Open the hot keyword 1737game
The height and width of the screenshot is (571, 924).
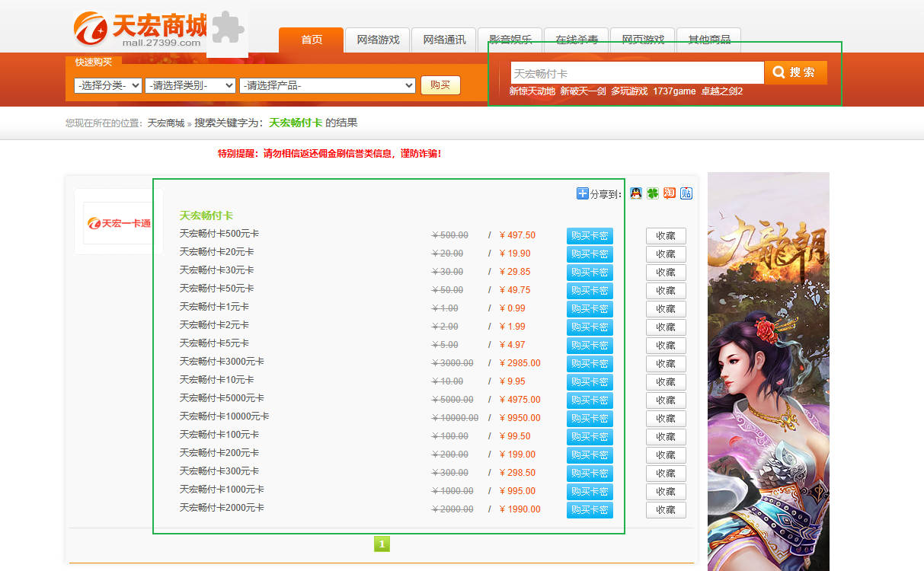coord(674,91)
